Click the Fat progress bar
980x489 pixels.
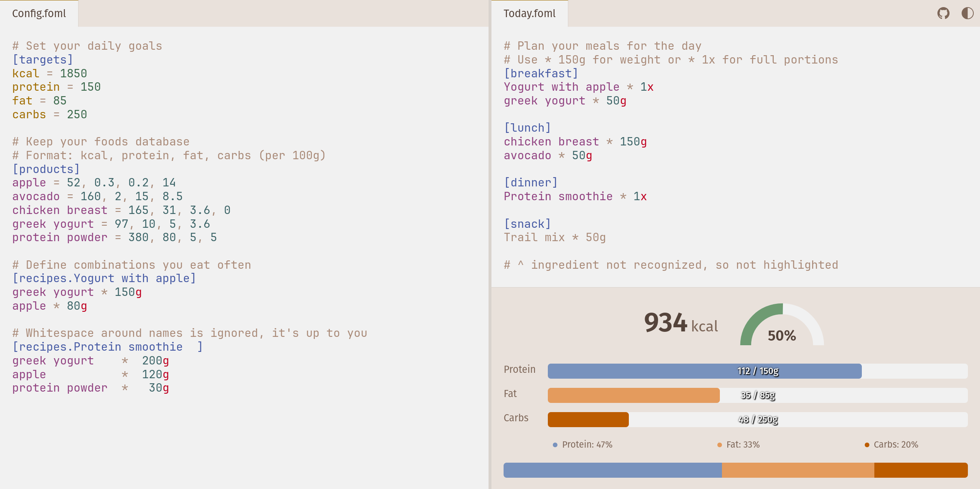click(757, 395)
